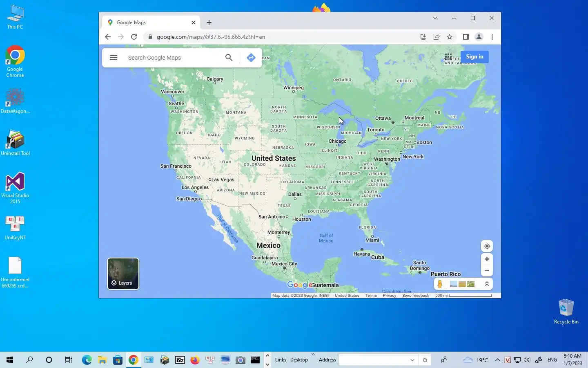Toggle the Chrome side panel icon
The image size is (588, 368).
click(x=465, y=37)
